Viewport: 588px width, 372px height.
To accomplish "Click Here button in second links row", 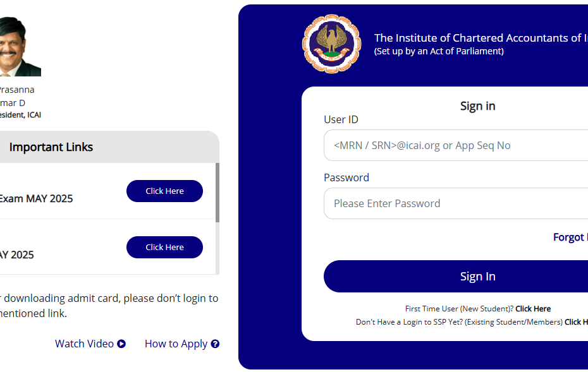I will pos(164,247).
